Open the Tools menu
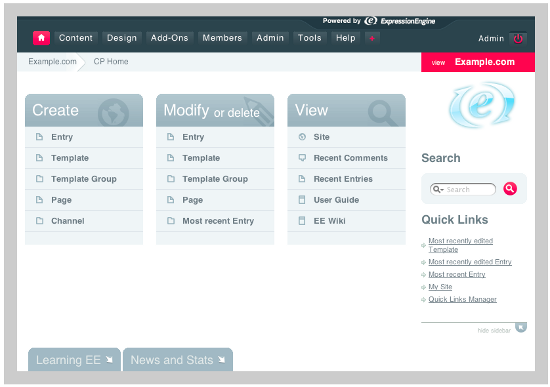The height and width of the screenshot is (387, 550). [x=309, y=38]
